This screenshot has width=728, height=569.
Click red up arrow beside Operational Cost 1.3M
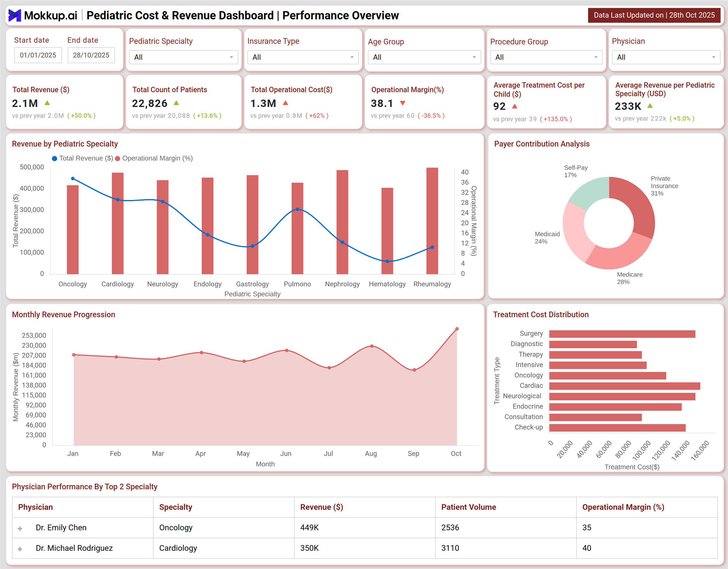285,103
